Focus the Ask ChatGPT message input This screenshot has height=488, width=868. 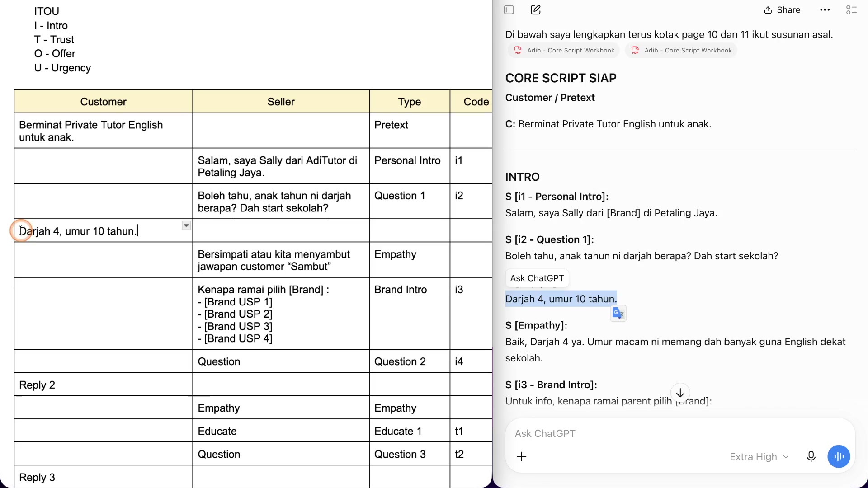(x=680, y=434)
